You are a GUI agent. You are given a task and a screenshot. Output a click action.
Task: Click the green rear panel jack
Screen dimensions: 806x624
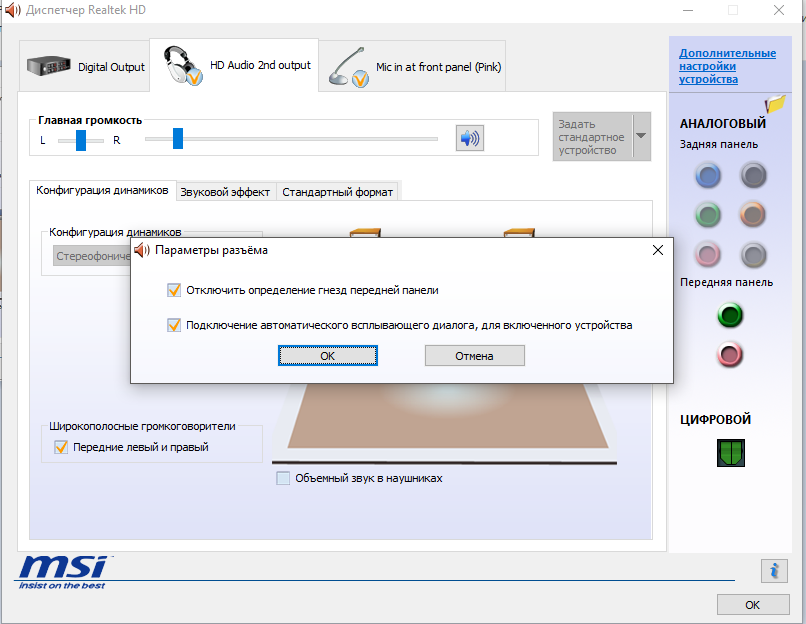tap(708, 215)
